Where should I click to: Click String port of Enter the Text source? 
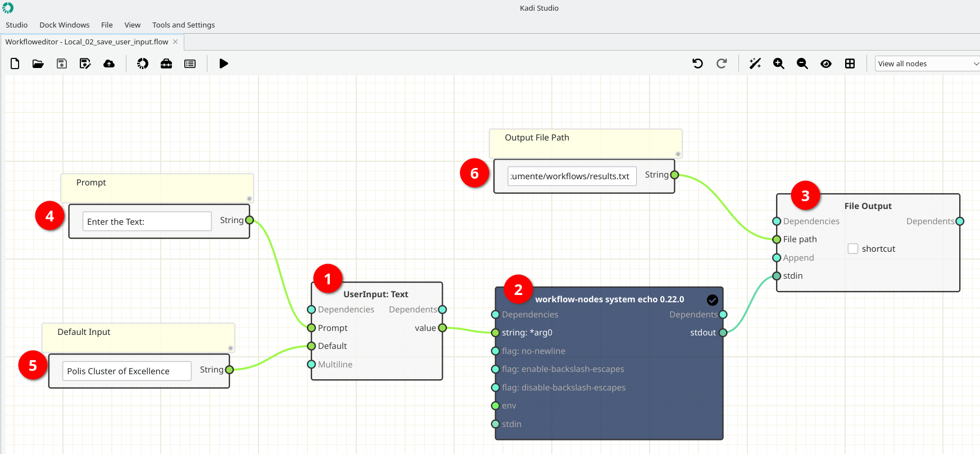coord(249,220)
